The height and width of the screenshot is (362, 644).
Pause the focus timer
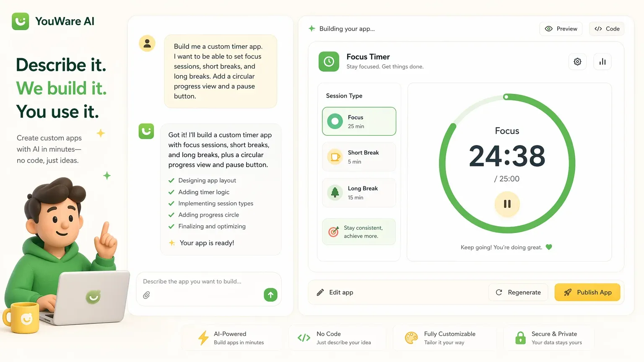coord(507,204)
